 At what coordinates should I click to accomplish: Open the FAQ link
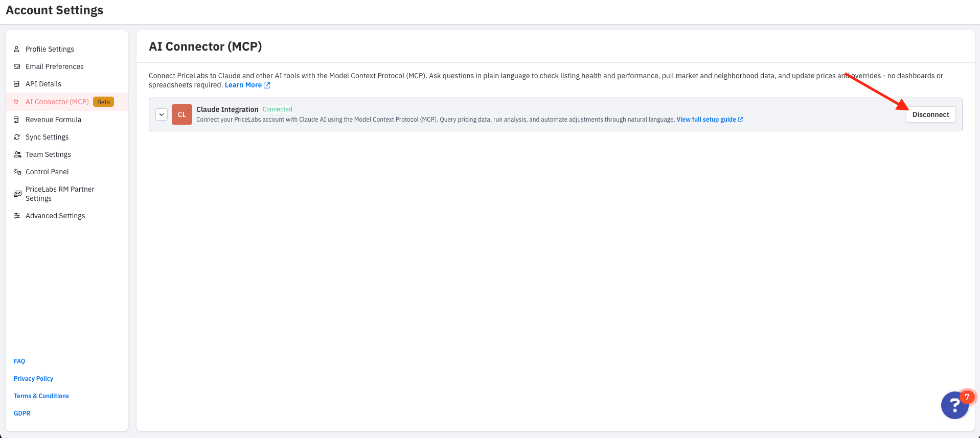point(19,361)
